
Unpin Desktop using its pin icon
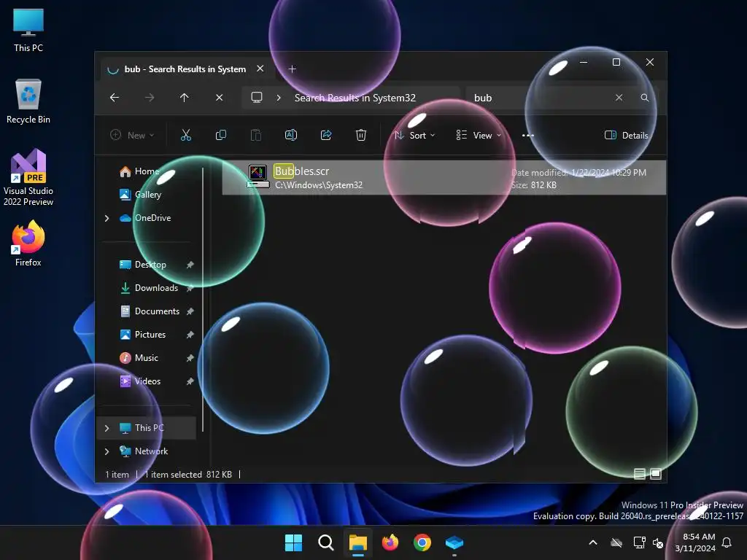(x=190, y=265)
